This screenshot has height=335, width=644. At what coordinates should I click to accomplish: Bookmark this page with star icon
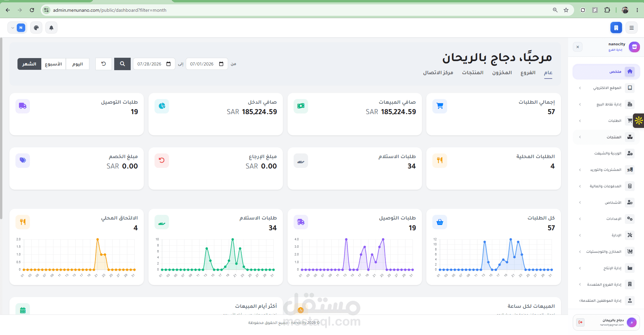566,10
